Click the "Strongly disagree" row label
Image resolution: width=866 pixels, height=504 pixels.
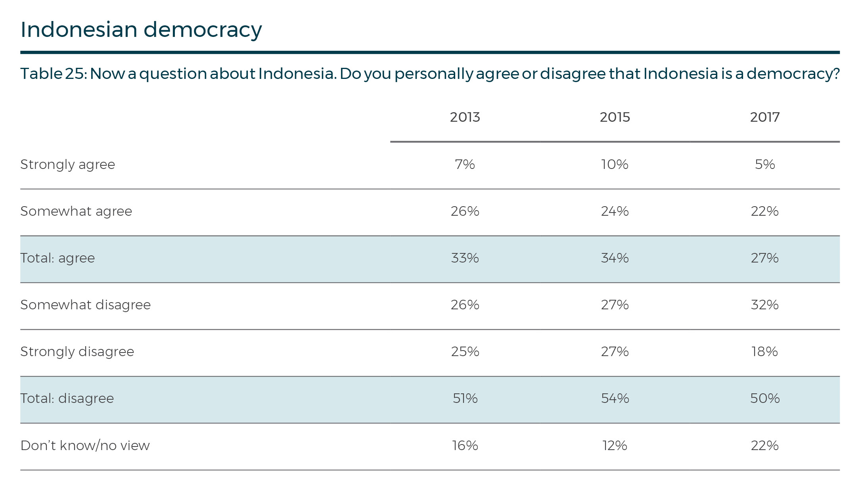(x=77, y=352)
